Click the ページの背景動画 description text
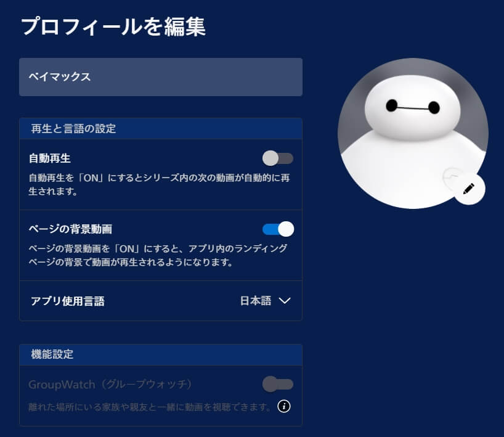 [x=158, y=255]
